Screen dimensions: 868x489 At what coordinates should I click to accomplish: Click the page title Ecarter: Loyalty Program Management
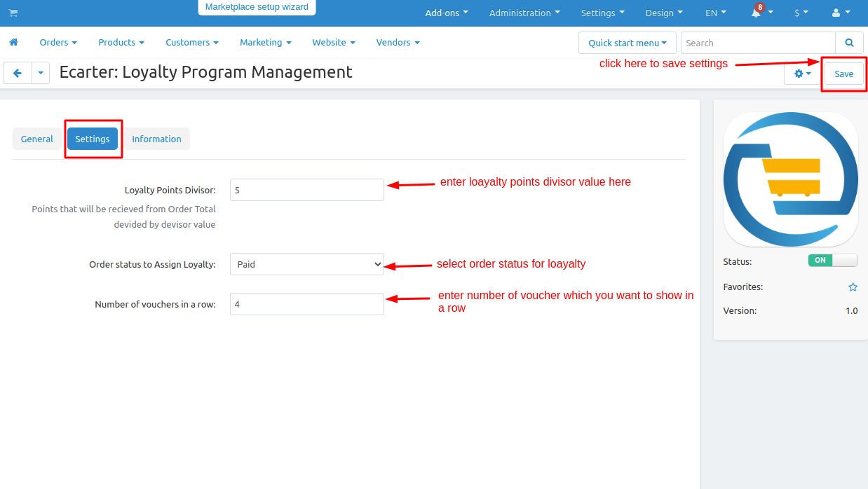click(206, 72)
